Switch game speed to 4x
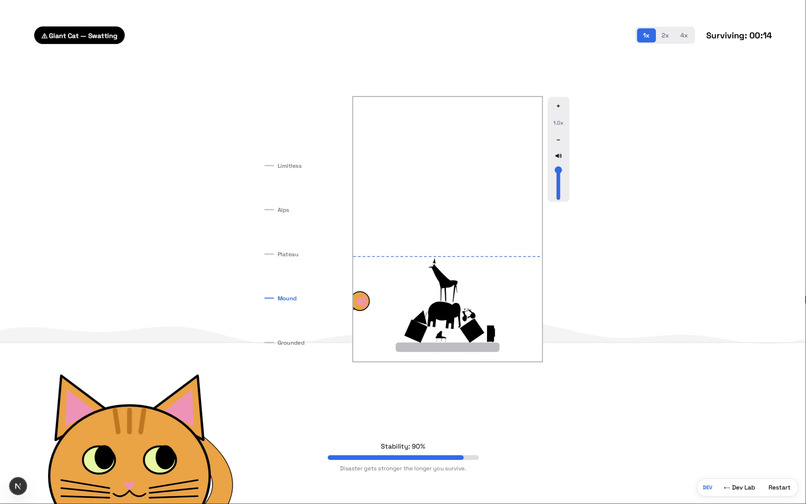This screenshot has height=504, width=806. pos(684,35)
